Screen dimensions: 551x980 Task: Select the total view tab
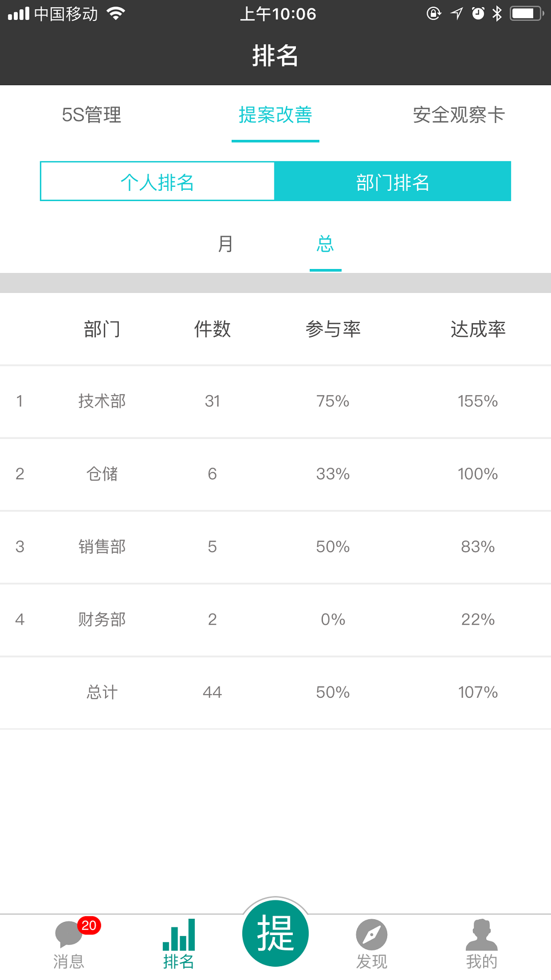(x=325, y=244)
